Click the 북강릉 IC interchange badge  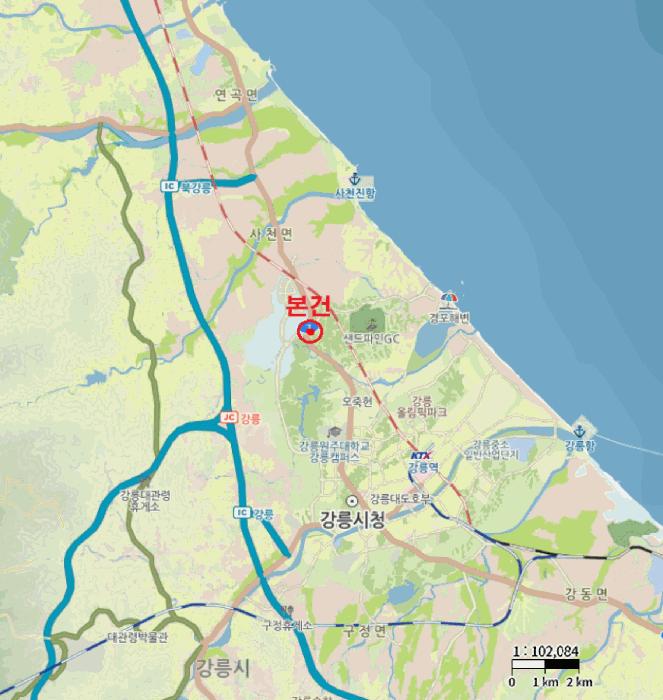[169, 186]
